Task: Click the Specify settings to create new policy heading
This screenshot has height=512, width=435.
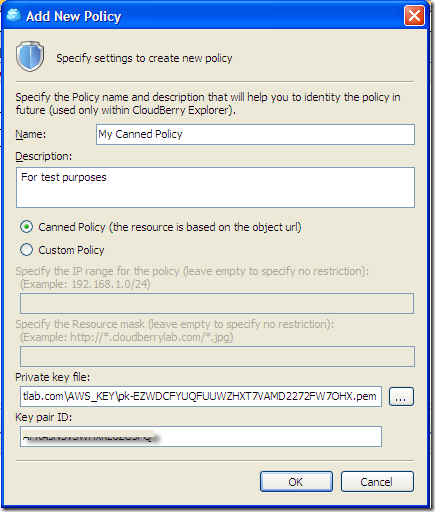Action: tap(144, 58)
